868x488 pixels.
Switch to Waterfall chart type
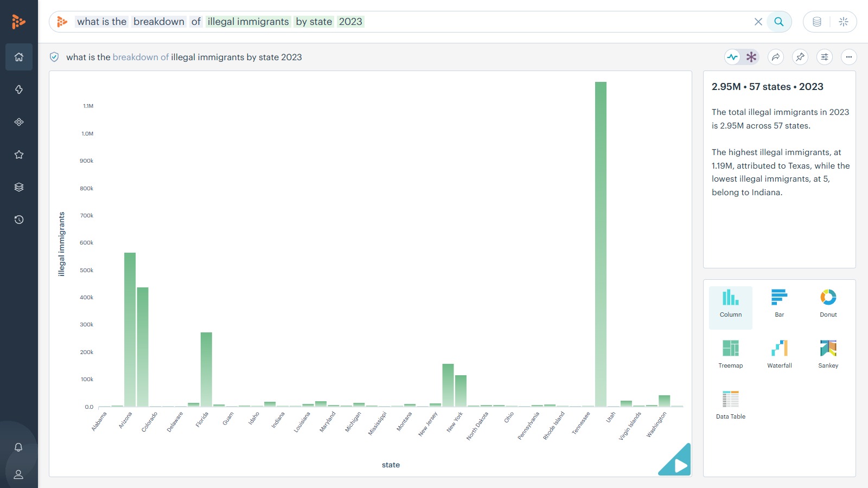pos(780,355)
